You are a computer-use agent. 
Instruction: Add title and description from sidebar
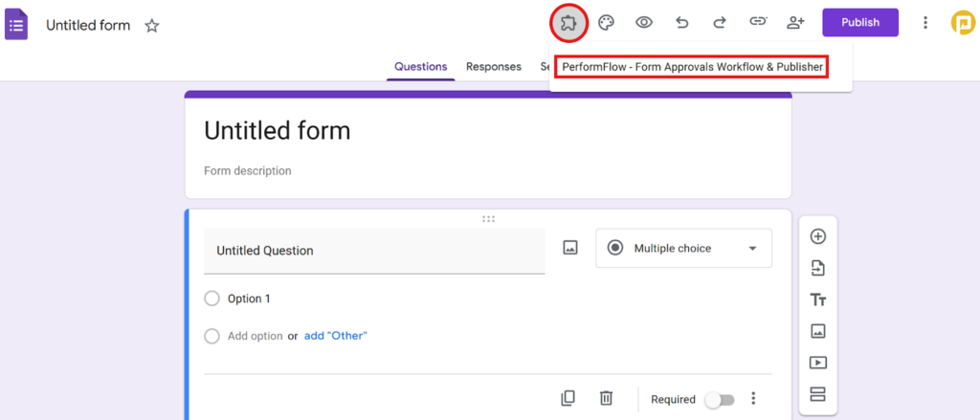point(817,299)
